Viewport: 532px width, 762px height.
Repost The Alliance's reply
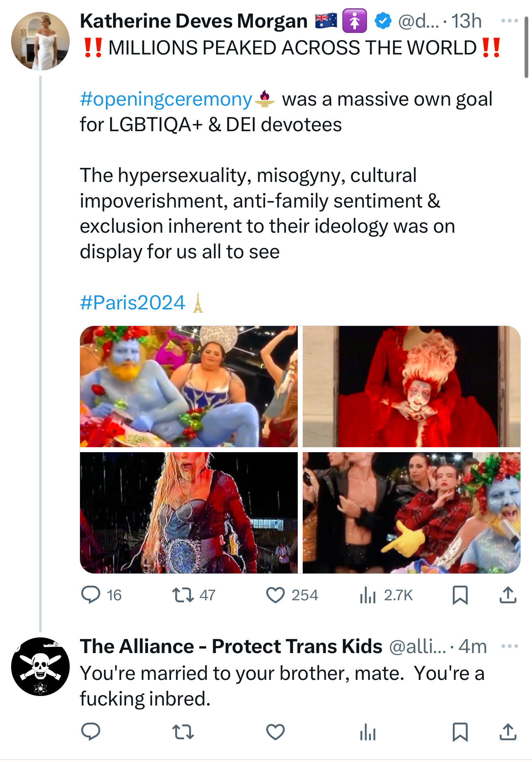(183, 732)
